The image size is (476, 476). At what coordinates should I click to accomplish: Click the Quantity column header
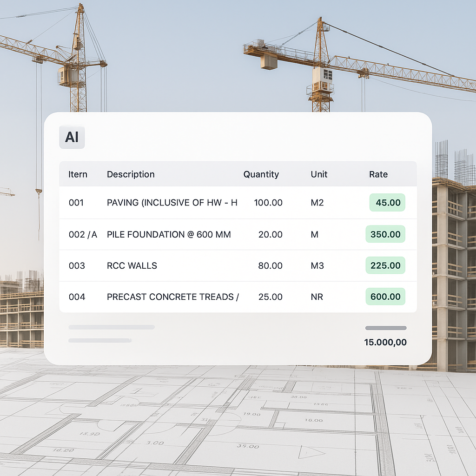click(x=261, y=174)
